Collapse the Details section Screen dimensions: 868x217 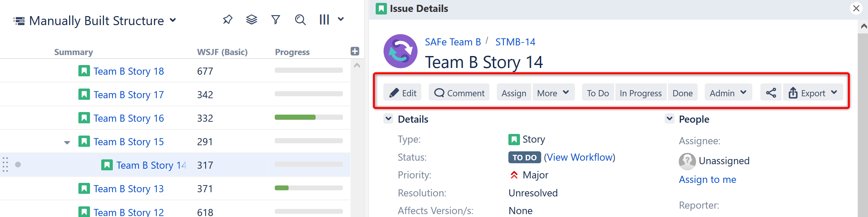click(388, 119)
